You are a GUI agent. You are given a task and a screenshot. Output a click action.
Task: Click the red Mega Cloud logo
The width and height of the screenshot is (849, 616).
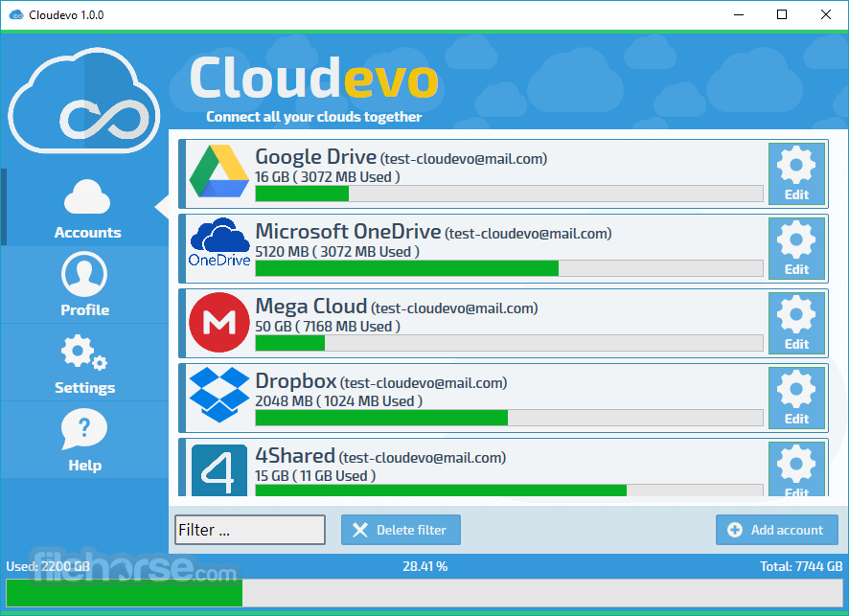[x=219, y=323]
